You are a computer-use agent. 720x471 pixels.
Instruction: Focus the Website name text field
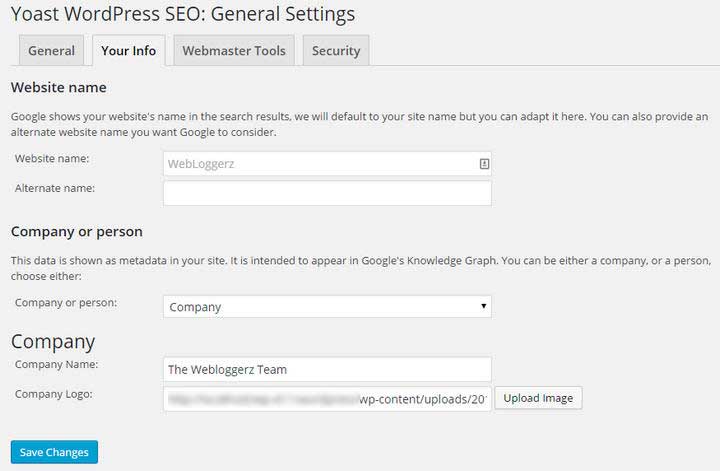pos(320,163)
